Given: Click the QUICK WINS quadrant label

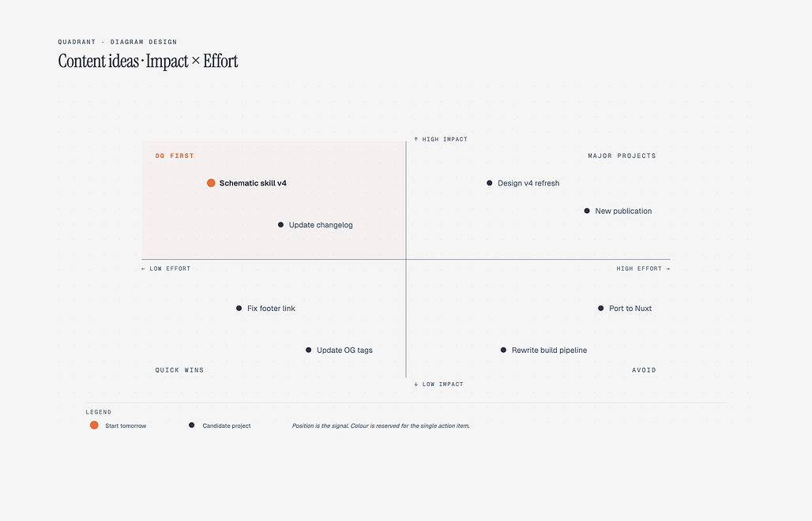Looking at the screenshot, I should coord(179,370).
